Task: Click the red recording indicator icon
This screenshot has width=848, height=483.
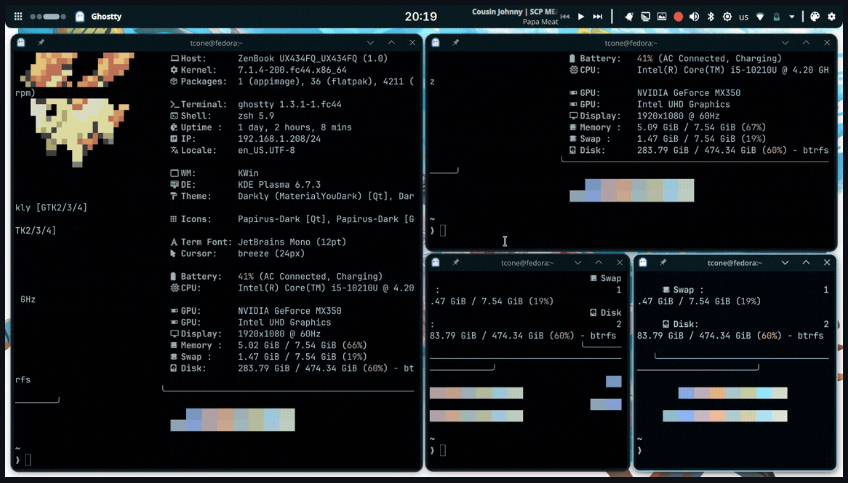Action: coord(678,17)
